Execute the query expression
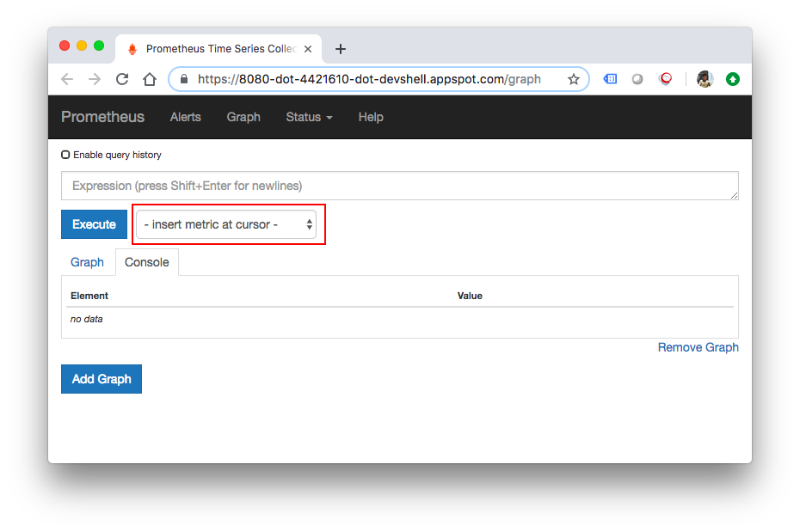Image resolution: width=800 pixels, height=532 pixels. (x=94, y=224)
